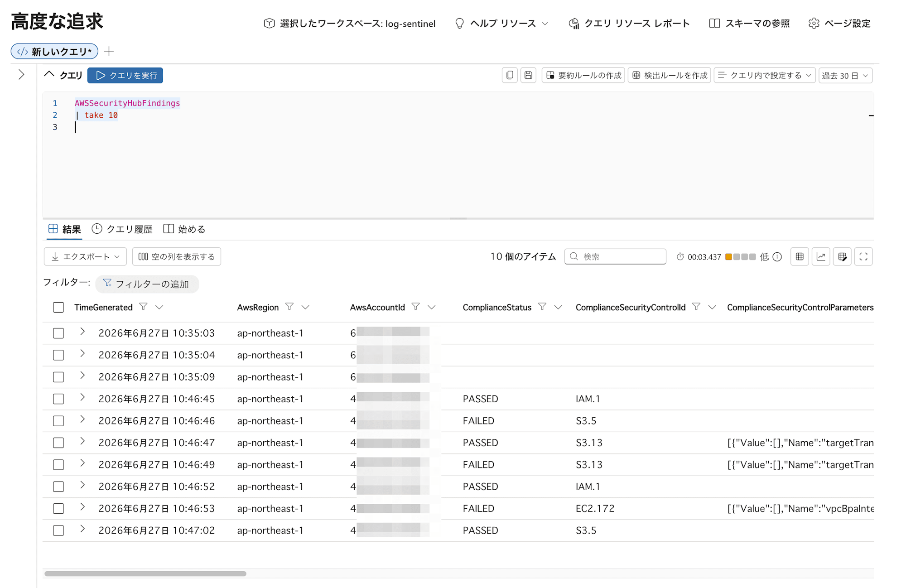Click 検出ルールを作成 button
This screenshot has height=588, width=906.
[670, 75]
